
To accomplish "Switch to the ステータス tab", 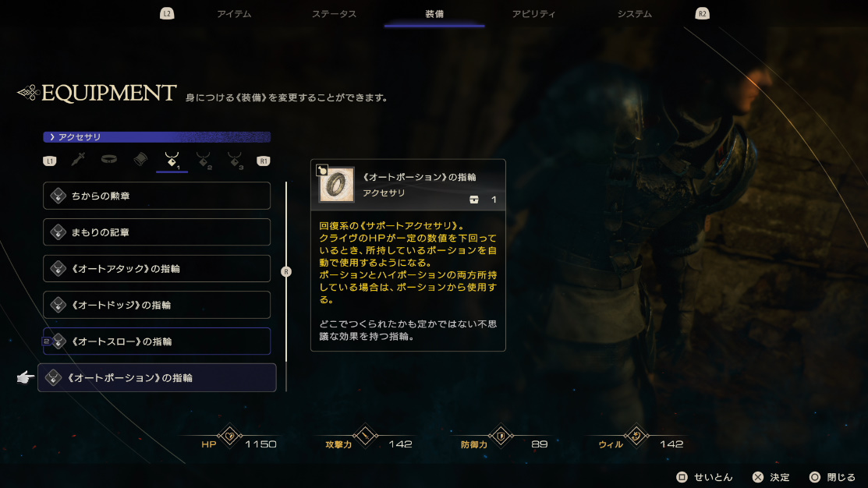I will pyautogui.click(x=334, y=14).
